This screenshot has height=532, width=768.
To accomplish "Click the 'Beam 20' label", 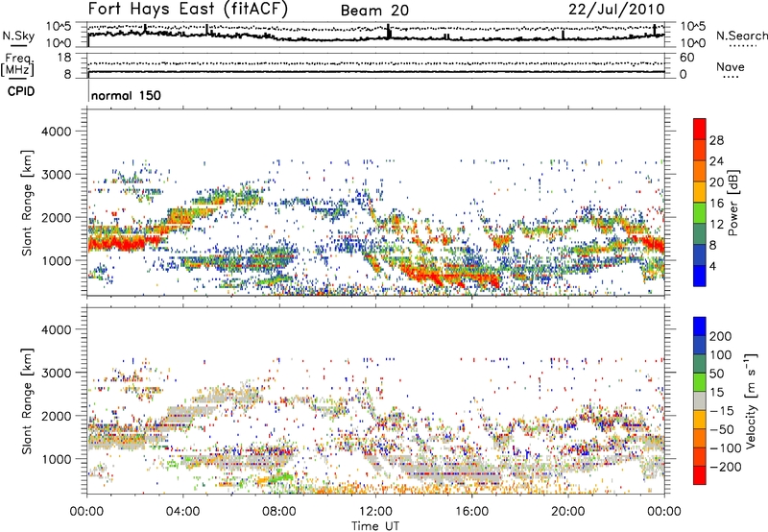I will [374, 11].
